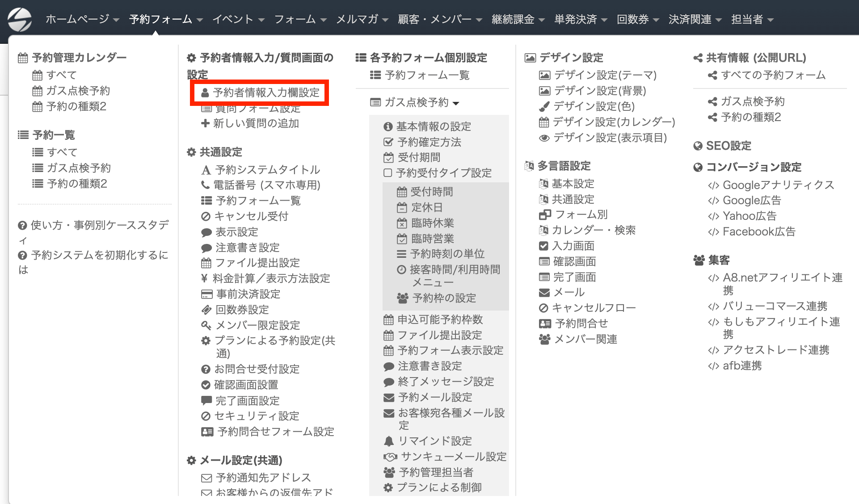Viewport: 859px width, 504px height.
Task: Click the phone icon beside 電話番号 (スマホ専用)
Action: click(x=205, y=185)
